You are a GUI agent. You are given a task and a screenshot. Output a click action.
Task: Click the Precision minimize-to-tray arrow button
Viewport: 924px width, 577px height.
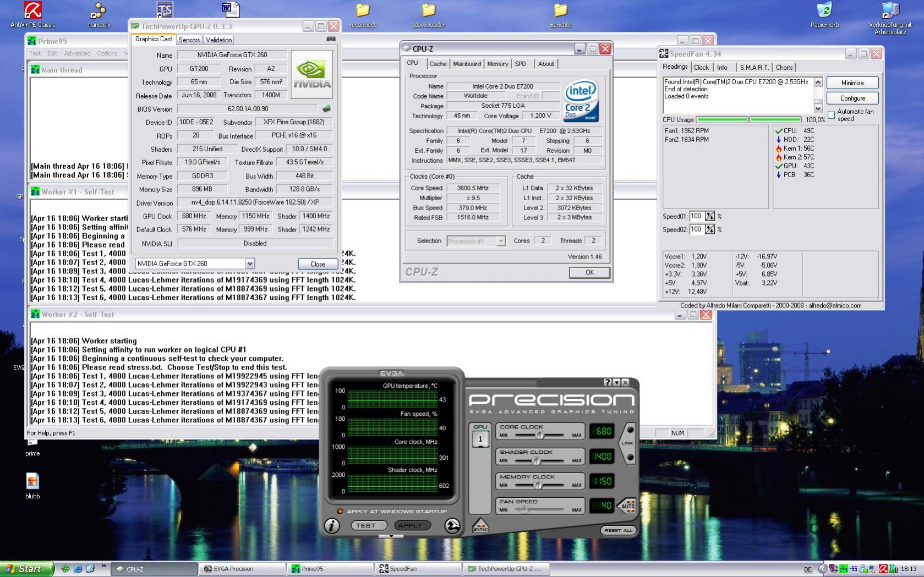click(616, 382)
